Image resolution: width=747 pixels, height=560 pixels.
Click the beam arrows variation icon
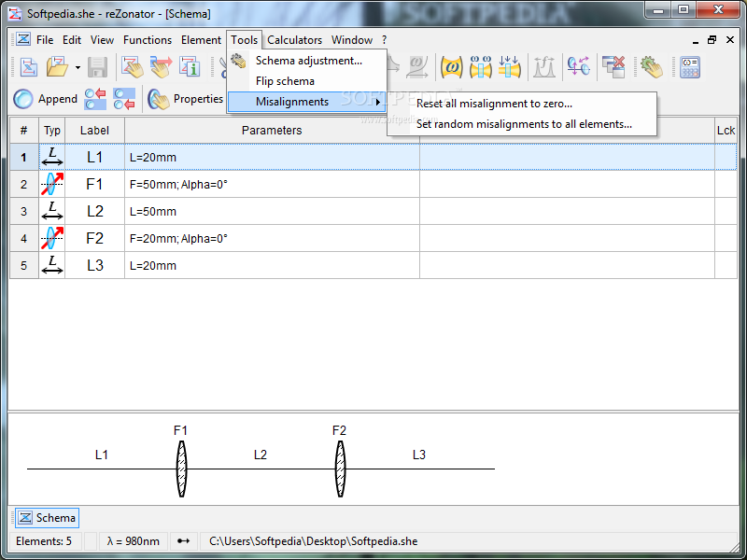(509, 67)
